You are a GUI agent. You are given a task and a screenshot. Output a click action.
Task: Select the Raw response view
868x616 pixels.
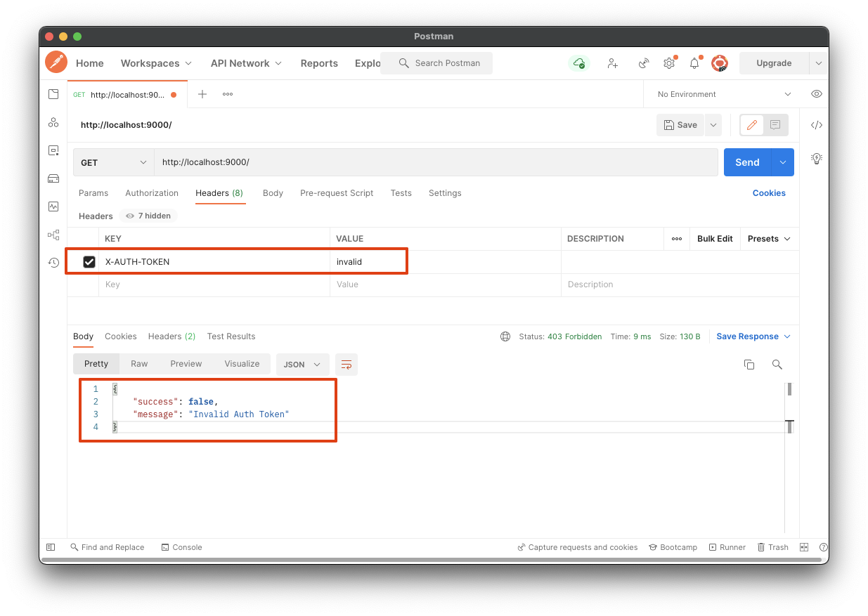[139, 364]
